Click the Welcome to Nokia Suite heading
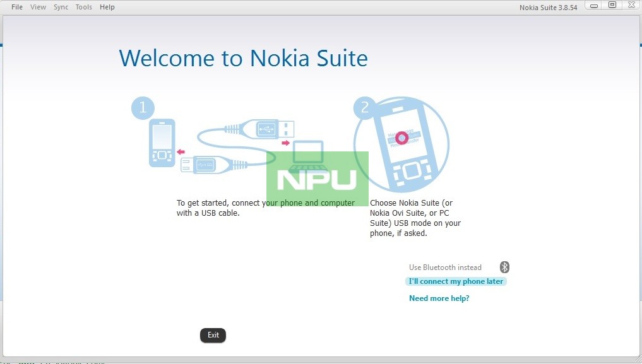 coord(243,57)
